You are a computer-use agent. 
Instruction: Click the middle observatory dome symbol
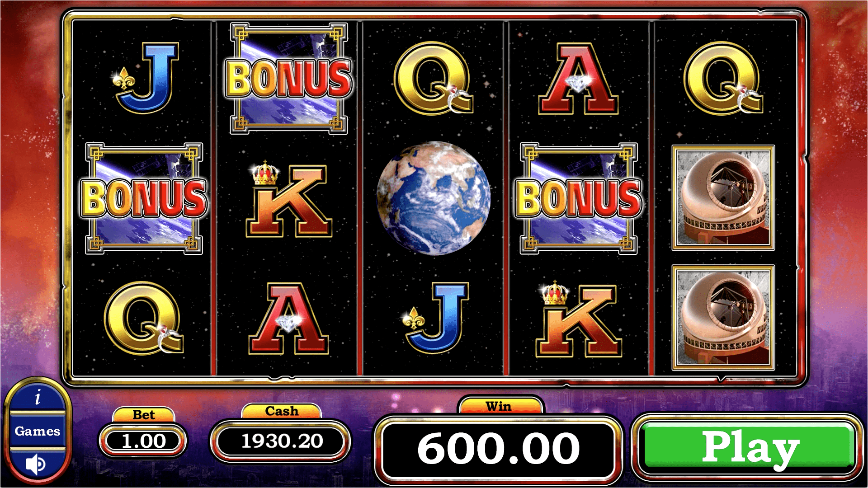point(723,198)
